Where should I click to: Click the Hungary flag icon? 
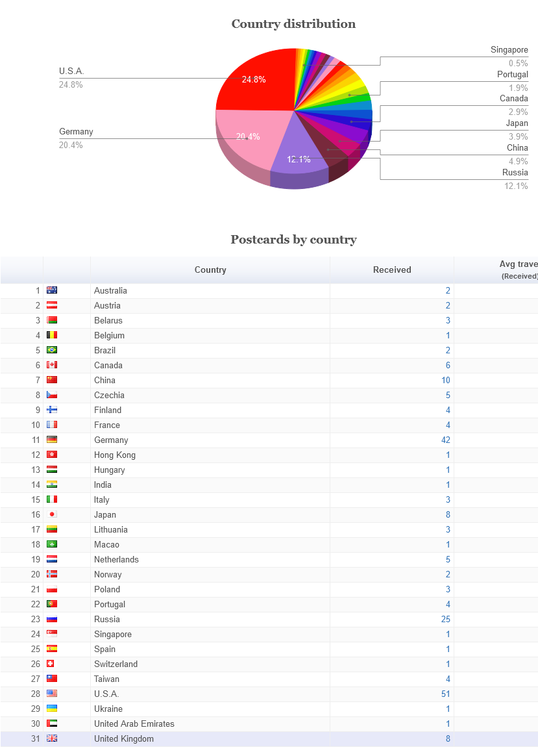point(52,470)
